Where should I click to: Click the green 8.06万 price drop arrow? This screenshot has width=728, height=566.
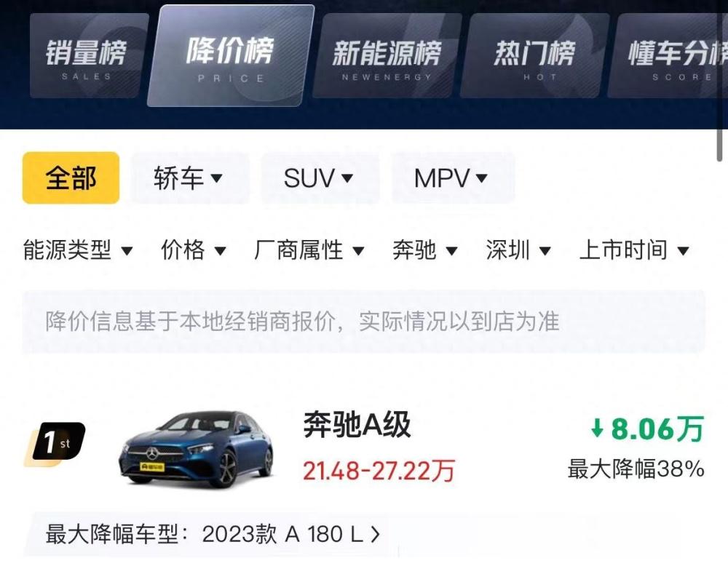click(597, 428)
